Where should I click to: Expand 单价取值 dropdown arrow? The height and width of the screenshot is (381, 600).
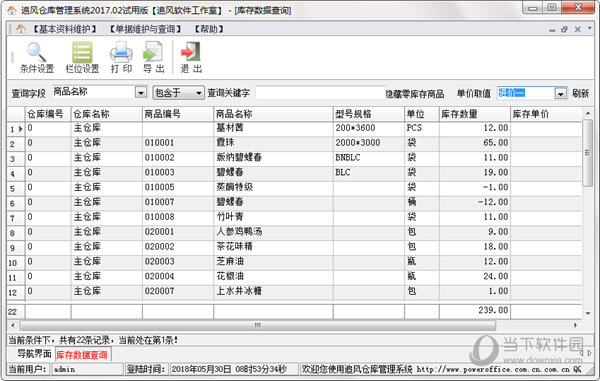click(560, 93)
